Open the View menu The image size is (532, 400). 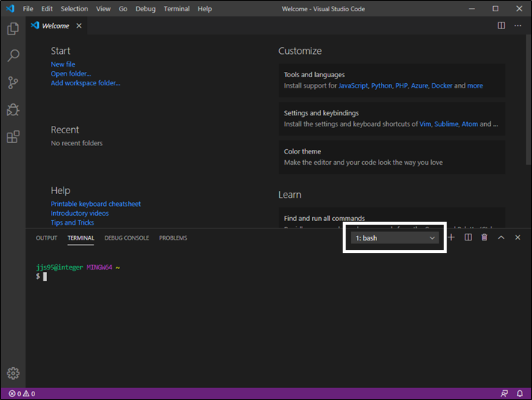pyautogui.click(x=103, y=9)
